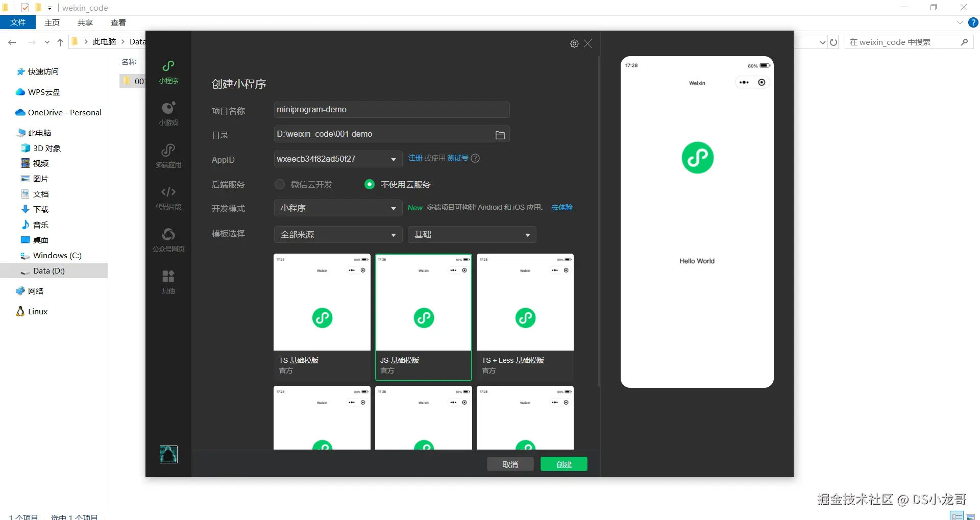Select the 小程序 sidebar icon
This screenshot has width=980, height=520.
[168, 72]
